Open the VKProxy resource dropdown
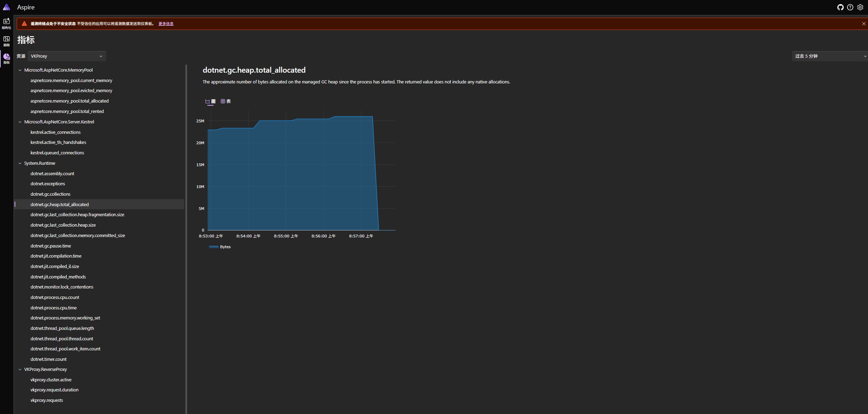The height and width of the screenshot is (414, 868). (x=67, y=56)
